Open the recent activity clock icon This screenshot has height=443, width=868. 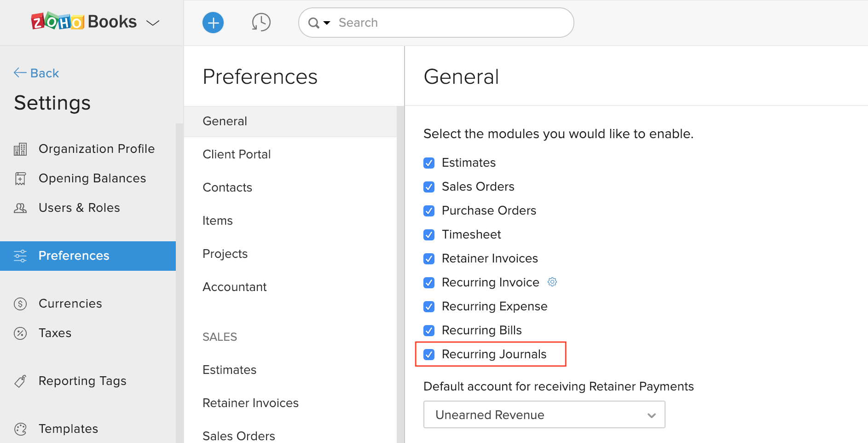tap(261, 23)
